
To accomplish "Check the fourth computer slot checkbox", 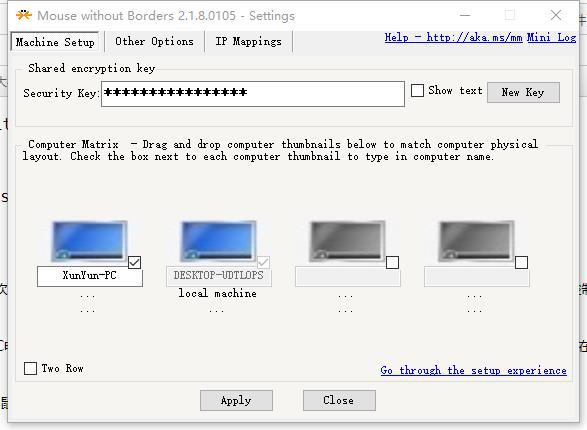I will 521,262.
